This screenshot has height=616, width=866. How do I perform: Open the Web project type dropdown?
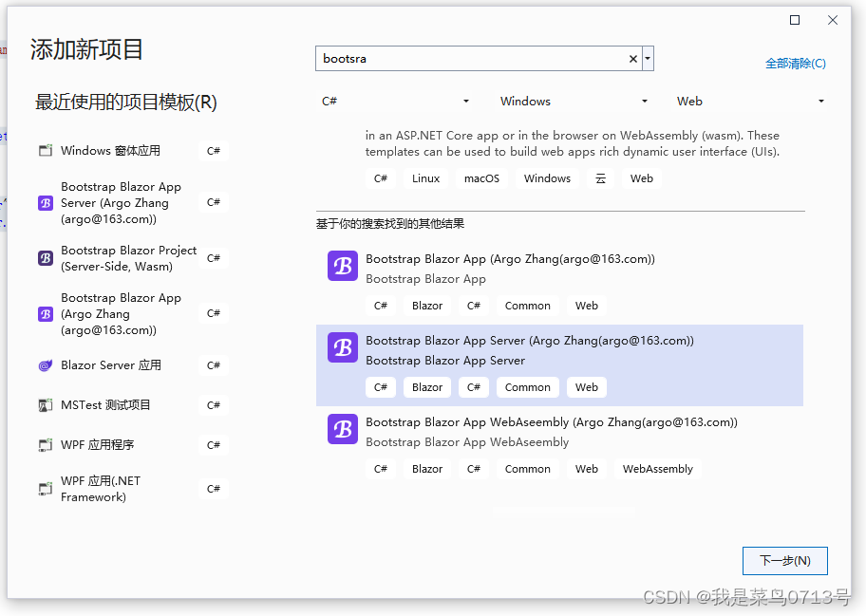[x=820, y=101]
